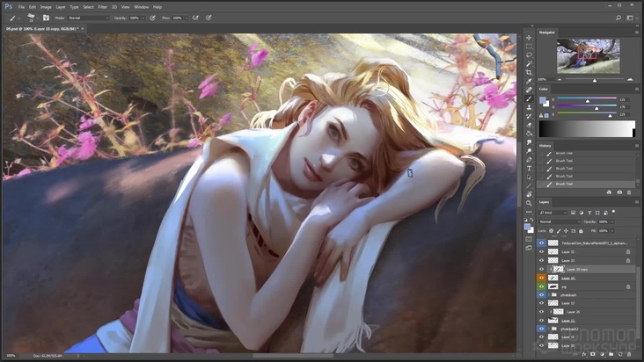644x362 pixels.
Task: Select the Brush tool in the toolbar
Action: point(529,98)
